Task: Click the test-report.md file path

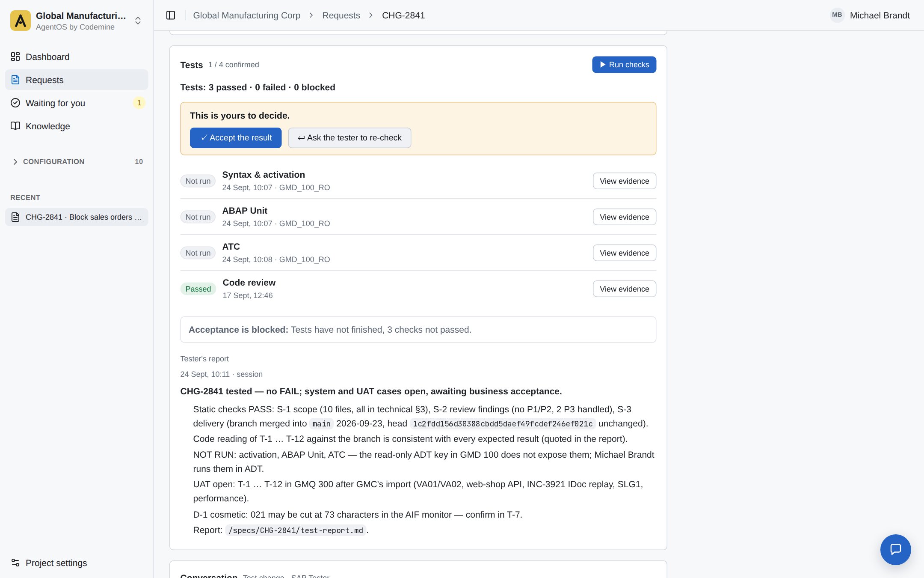Action: click(296, 530)
